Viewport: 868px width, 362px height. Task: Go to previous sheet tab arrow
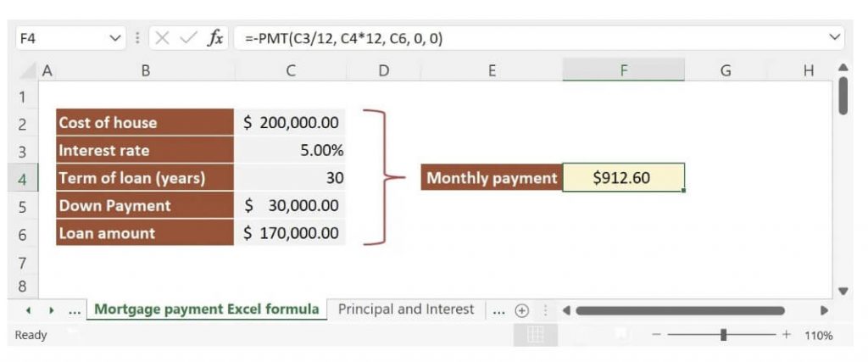click(x=28, y=310)
